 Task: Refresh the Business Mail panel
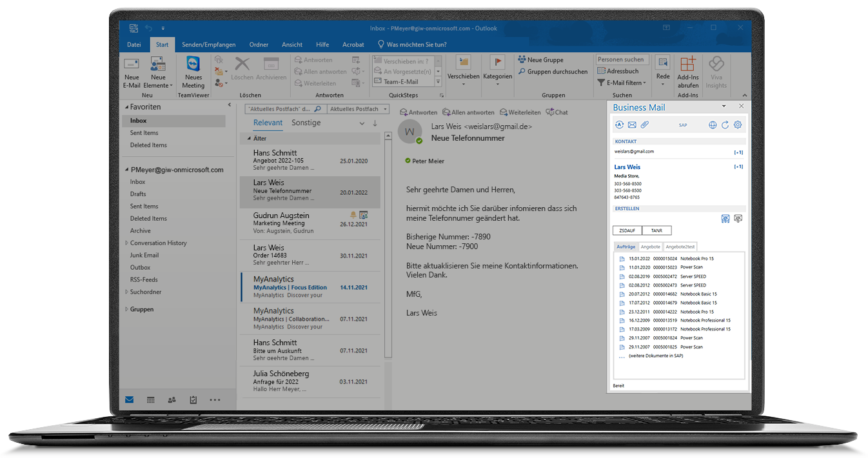(725, 125)
